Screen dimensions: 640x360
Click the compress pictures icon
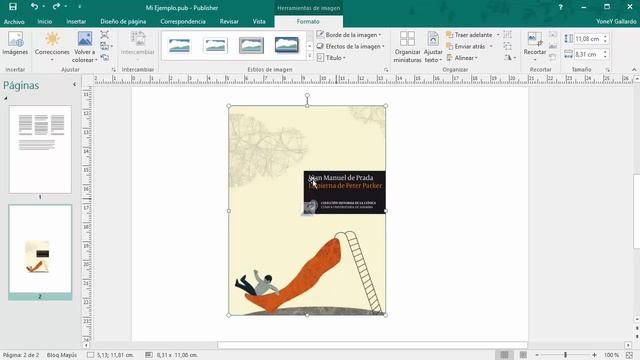coord(104,35)
